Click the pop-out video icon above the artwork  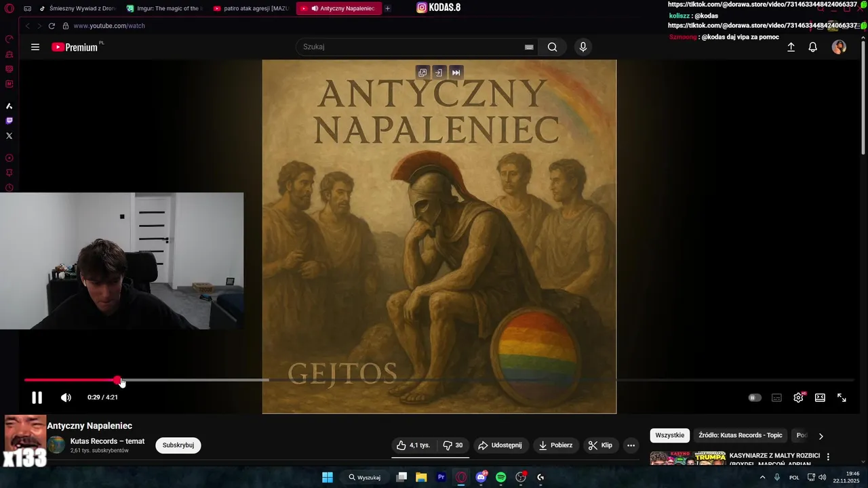pos(422,73)
